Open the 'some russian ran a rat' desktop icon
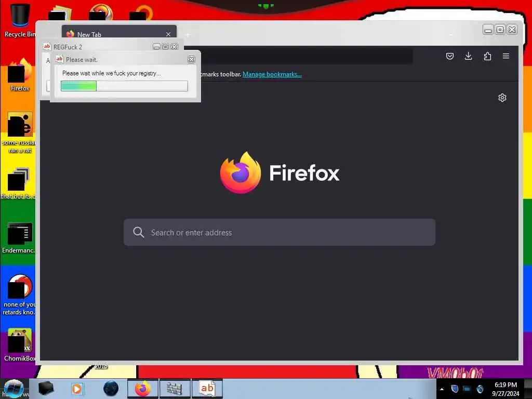The width and height of the screenshot is (532, 399). (x=20, y=132)
